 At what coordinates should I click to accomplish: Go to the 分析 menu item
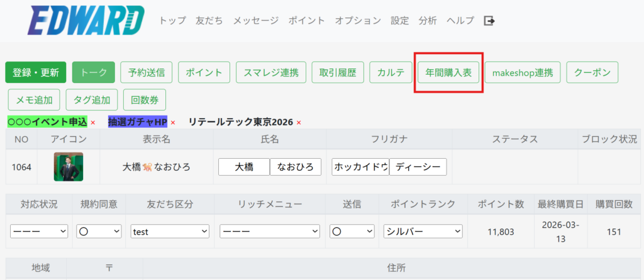[x=428, y=21]
